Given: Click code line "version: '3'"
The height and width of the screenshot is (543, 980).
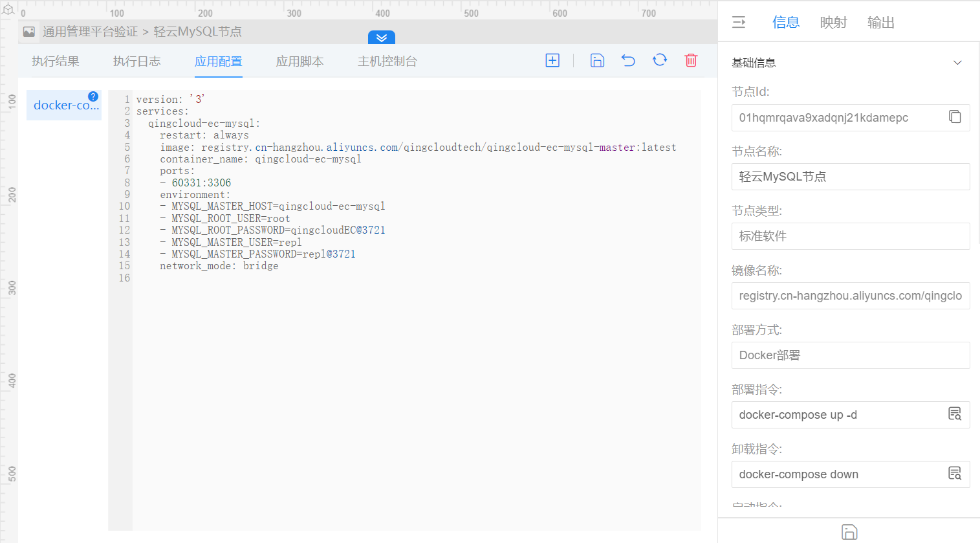Looking at the screenshot, I should (171, 99).
